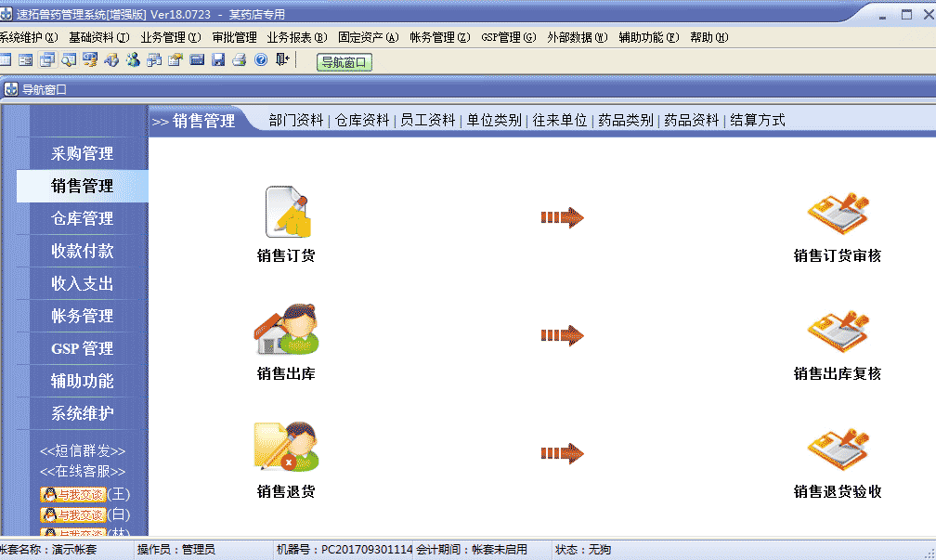Viewport: 936px width, 560px height.
Task: Select GSP 管理 in the sidebar
Action: [83, 348]
